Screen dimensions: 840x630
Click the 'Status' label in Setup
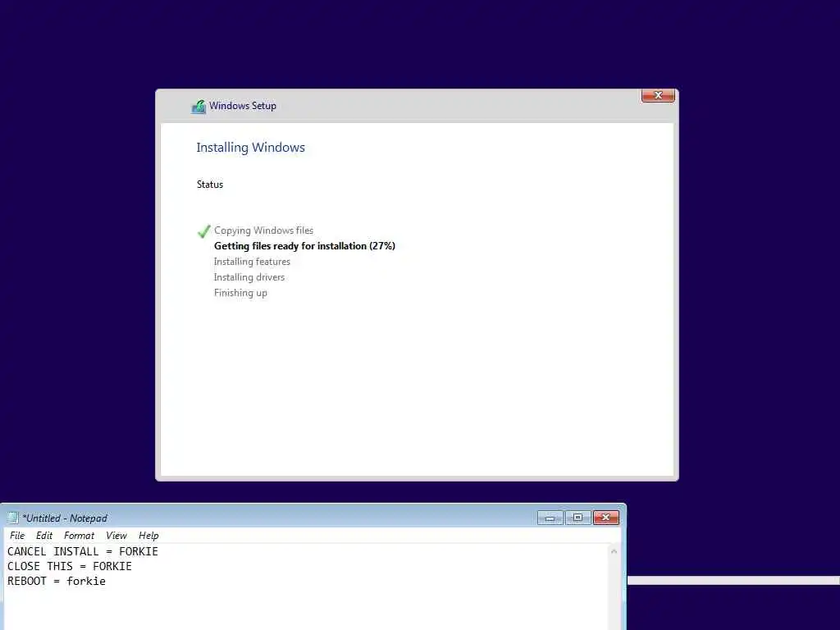point(209,185)
